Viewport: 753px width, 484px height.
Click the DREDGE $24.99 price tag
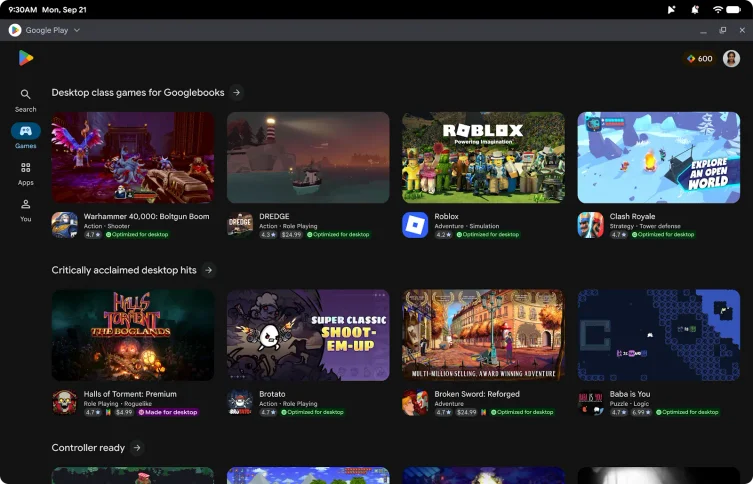291,235
